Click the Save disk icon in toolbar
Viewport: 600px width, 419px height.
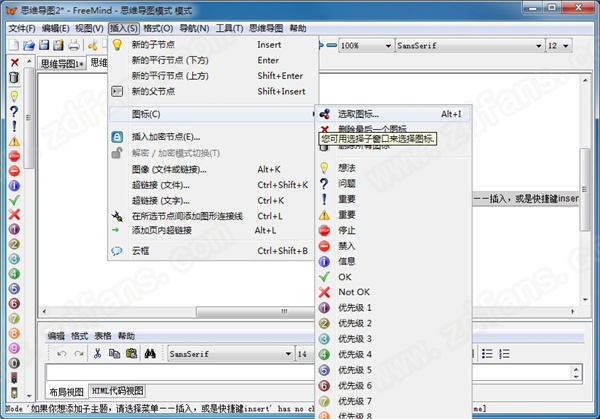(x=44, y=45)
